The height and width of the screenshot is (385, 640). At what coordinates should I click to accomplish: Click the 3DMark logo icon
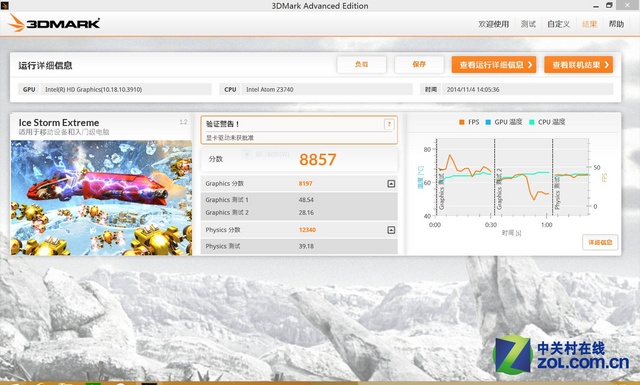pyautogui.click(x=16, y=23)
